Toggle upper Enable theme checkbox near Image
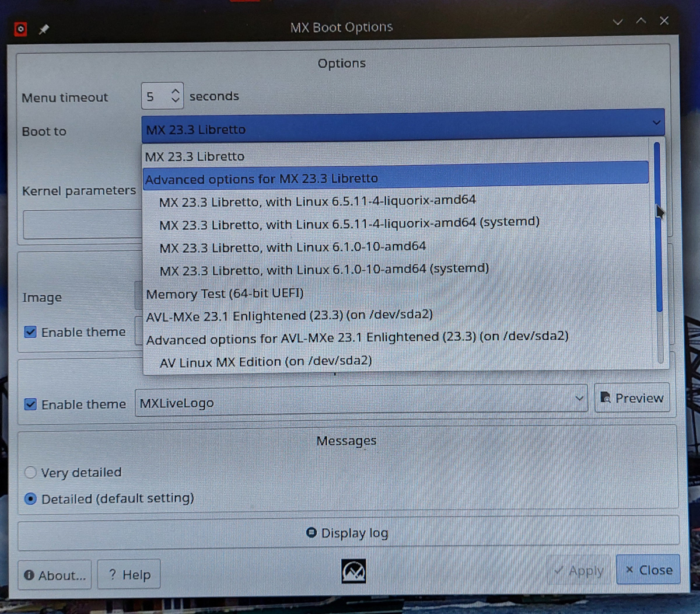Image resolution: width=700 pixels, height=614 pixels. point(30,332)
